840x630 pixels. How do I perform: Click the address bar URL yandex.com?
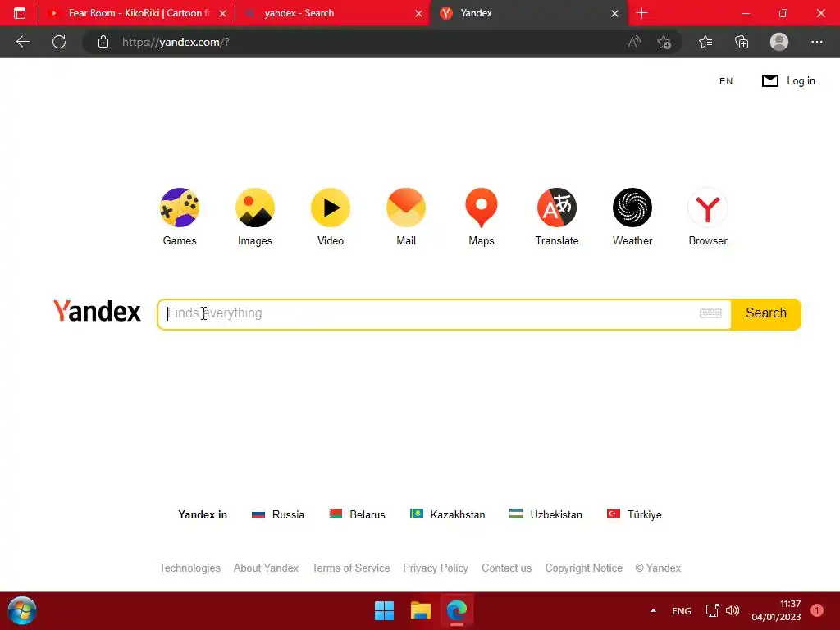(176, 42)
